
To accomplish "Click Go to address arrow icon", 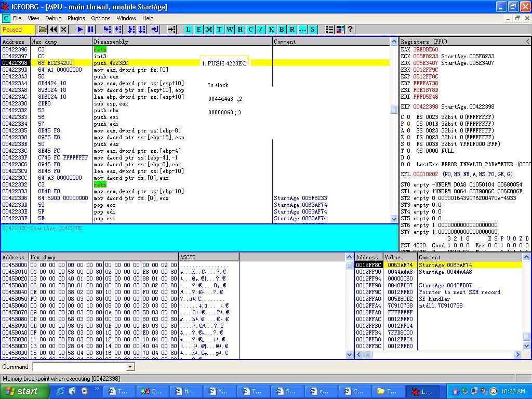I will coord(172,30).
